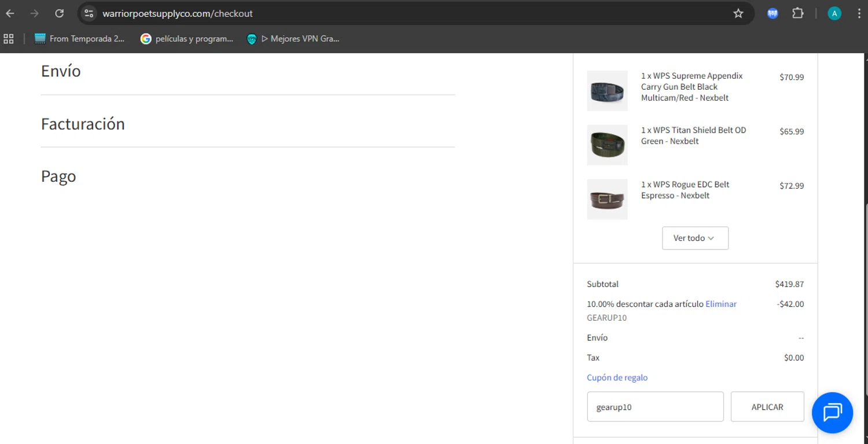Open the live chat bubble
This screenshot has width=868, height=444.
coord(832,413)
